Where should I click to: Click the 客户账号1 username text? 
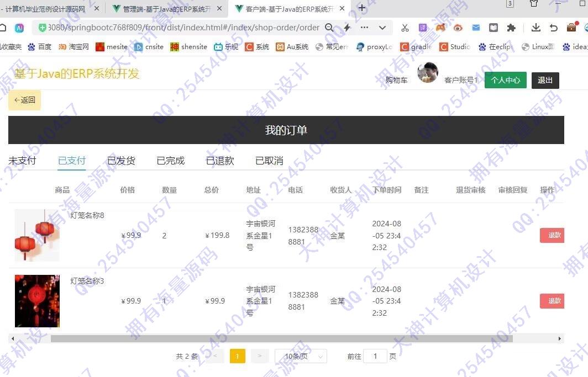461,80
